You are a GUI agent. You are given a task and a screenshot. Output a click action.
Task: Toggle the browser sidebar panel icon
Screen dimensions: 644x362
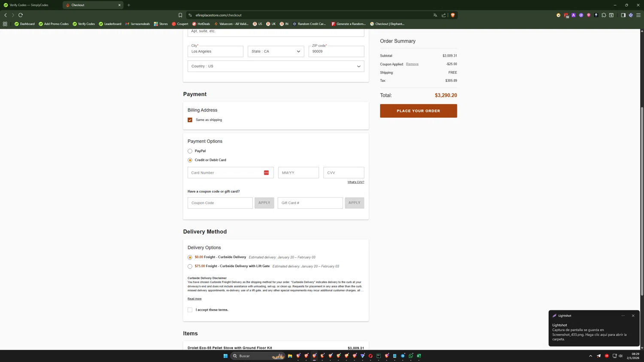click(x=623, y=15)
